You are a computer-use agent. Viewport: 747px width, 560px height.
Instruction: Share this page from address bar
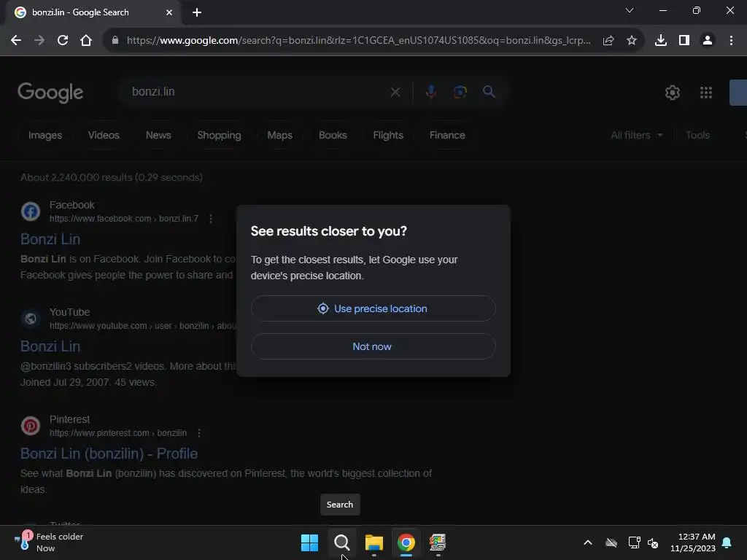point(608,41)
